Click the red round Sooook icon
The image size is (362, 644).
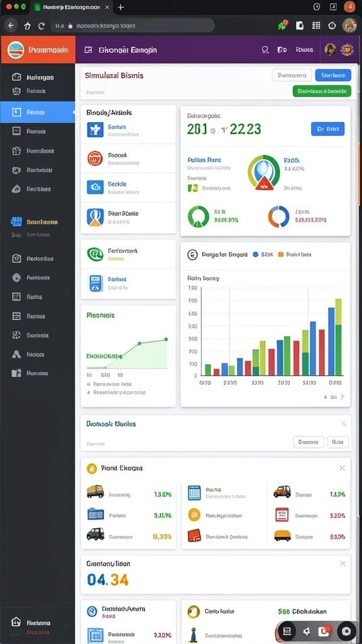tap(95, 158)
